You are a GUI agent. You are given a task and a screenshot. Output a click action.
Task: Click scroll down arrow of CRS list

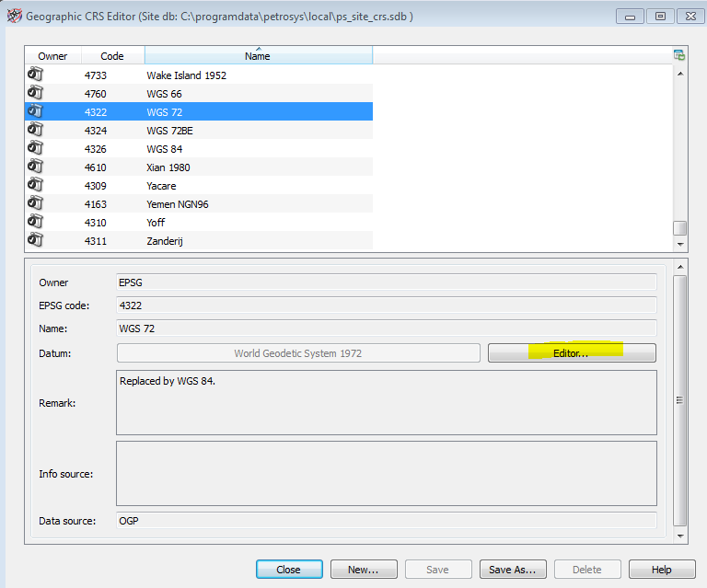point(679,245)
